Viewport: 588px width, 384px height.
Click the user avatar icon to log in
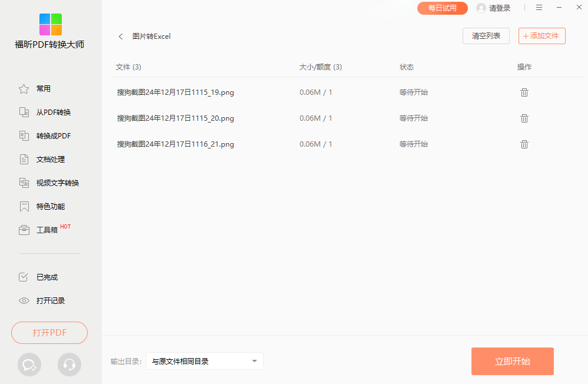[x=481, y=8]
